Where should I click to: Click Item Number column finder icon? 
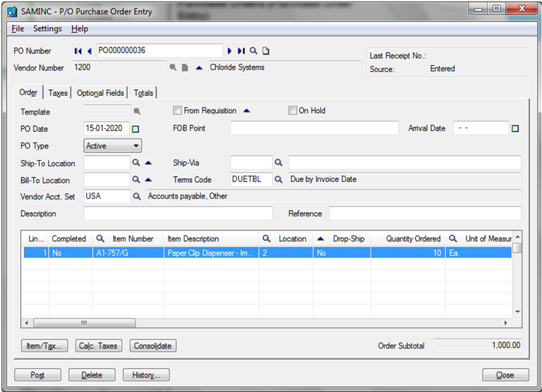point(100,238)
